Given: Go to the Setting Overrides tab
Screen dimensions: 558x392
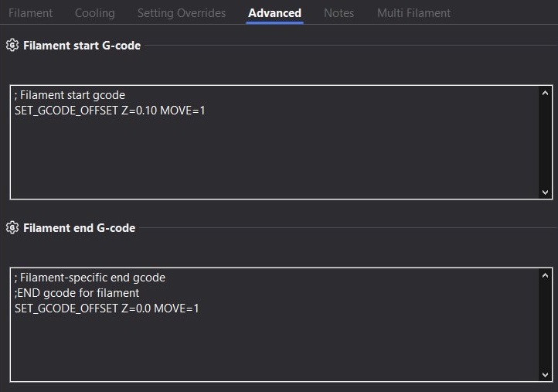Looking at the screenshot, I should (x=182, y=13).
